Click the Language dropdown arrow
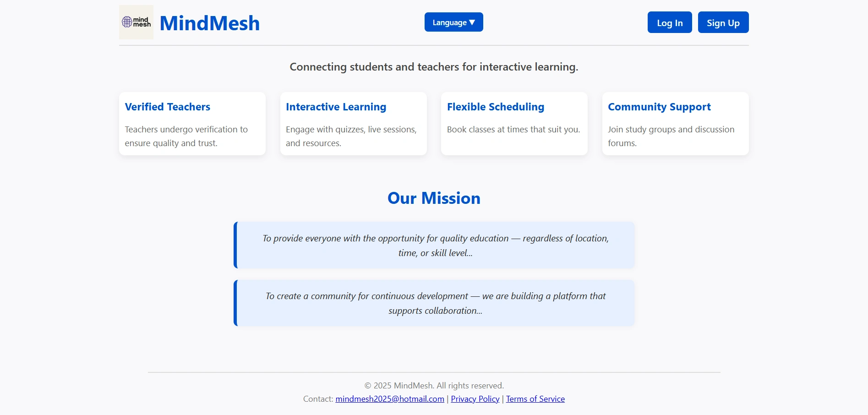Screen dimensions: 868x415 tap(472, 22)
